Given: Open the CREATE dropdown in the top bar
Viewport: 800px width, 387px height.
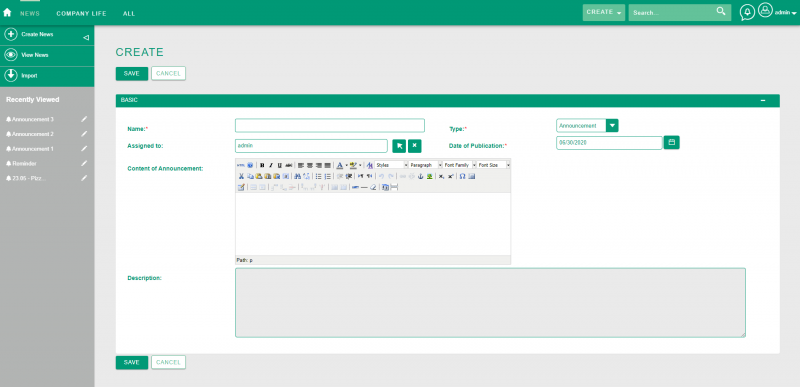Looking at the screenshot, I should coord(604,12).
